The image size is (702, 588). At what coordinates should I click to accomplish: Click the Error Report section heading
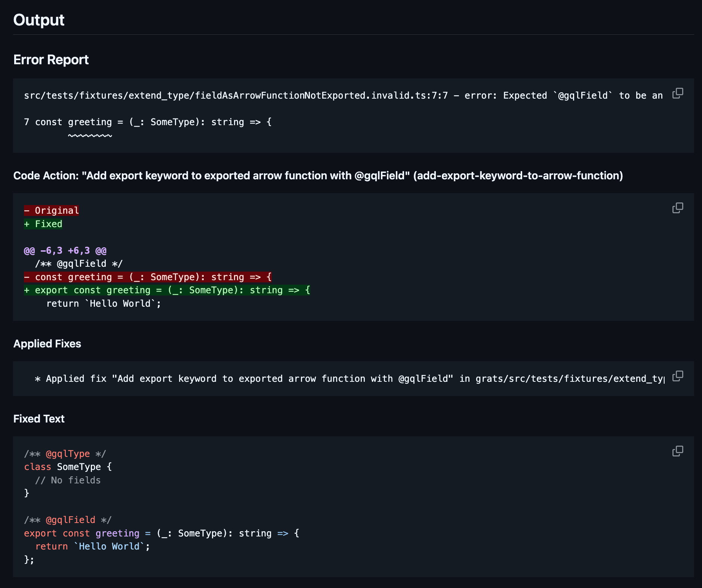pos(51,60)
